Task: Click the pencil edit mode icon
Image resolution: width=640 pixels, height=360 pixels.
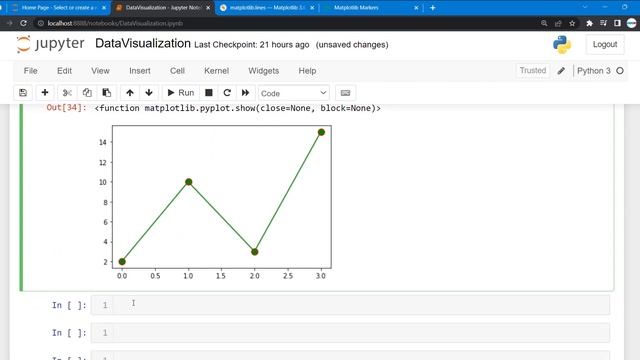Action: (561, 71)
